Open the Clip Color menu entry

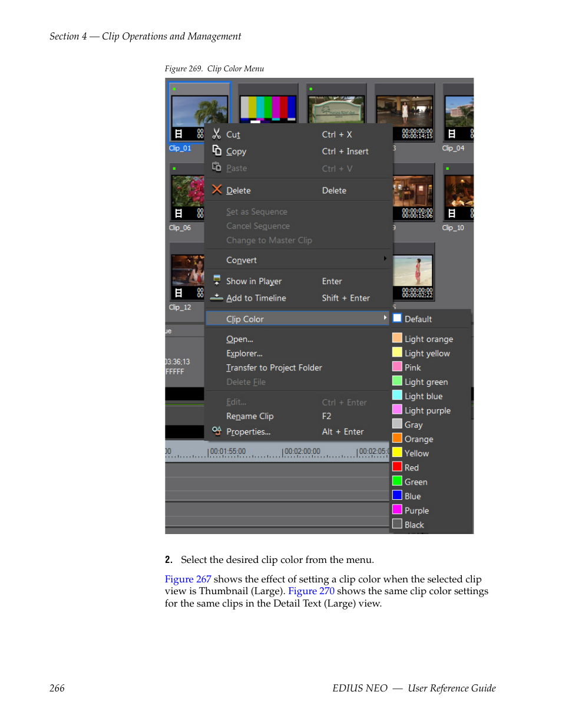tap(297, 319)
